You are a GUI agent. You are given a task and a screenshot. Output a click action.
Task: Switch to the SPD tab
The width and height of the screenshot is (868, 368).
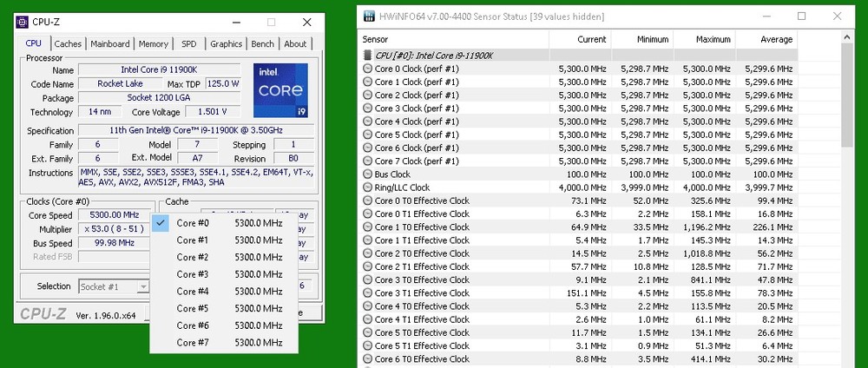coord(188,43)
